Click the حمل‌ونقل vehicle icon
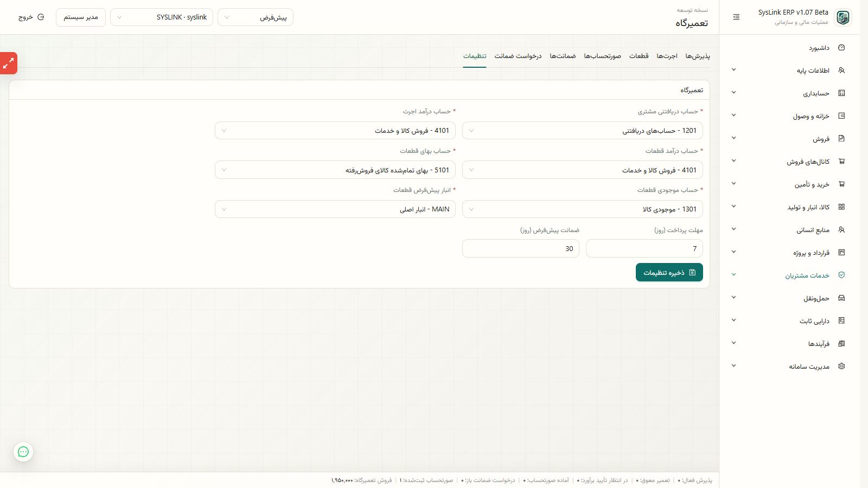This screenshot has height=488, width=868. click(x=841, y=298)
